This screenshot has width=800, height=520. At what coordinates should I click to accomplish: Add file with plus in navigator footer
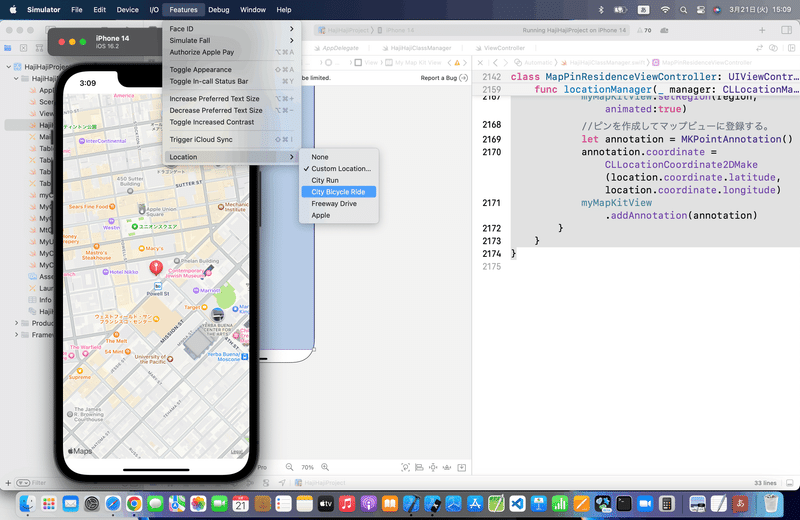(8, 483)
